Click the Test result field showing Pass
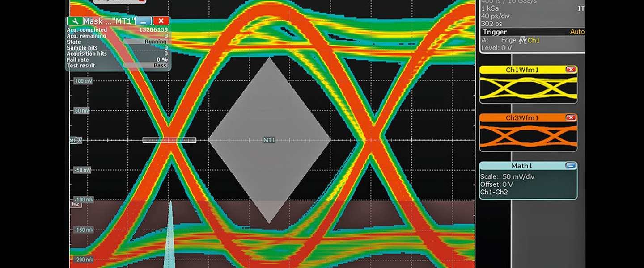The width and height of the screenshot is (644, 268). 146,65
